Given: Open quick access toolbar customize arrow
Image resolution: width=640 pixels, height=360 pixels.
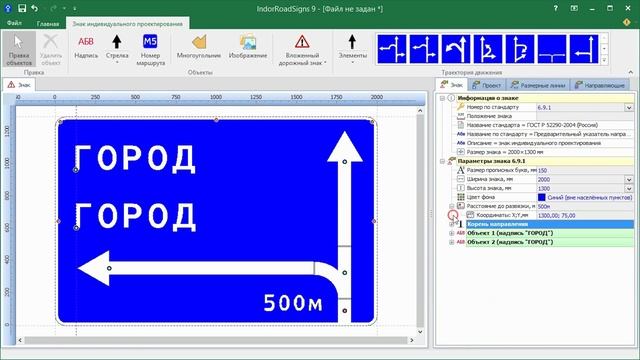Looking at the screenshot, I should pos(74,9).
